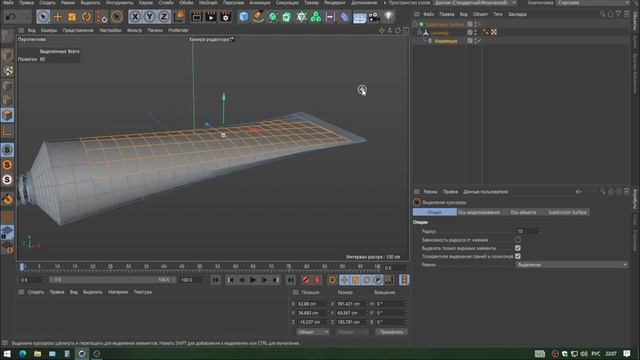
Task: Open Объект menu in object manager
Action: 480,14
